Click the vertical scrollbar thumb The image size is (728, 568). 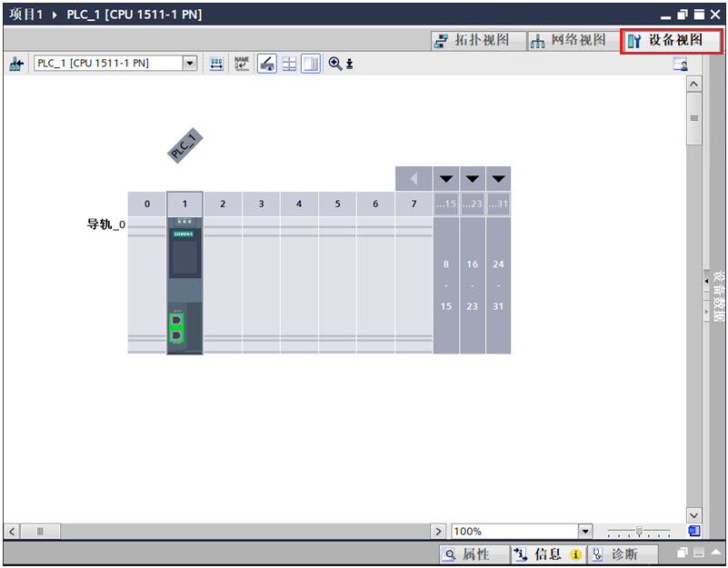point(694,118)
